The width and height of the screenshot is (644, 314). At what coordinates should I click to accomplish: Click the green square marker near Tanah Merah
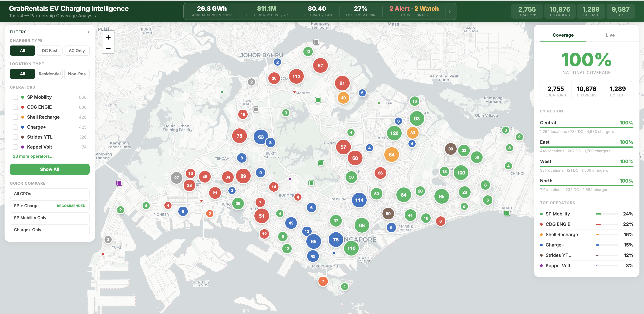[507, 213]
